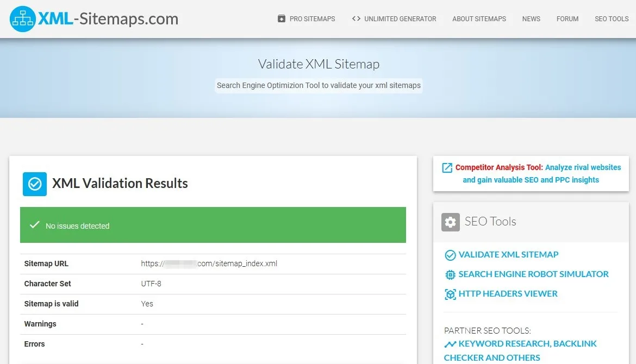Open the Competitor Analysis Tool link
This screenshot has height=364, width=636.
538,173
